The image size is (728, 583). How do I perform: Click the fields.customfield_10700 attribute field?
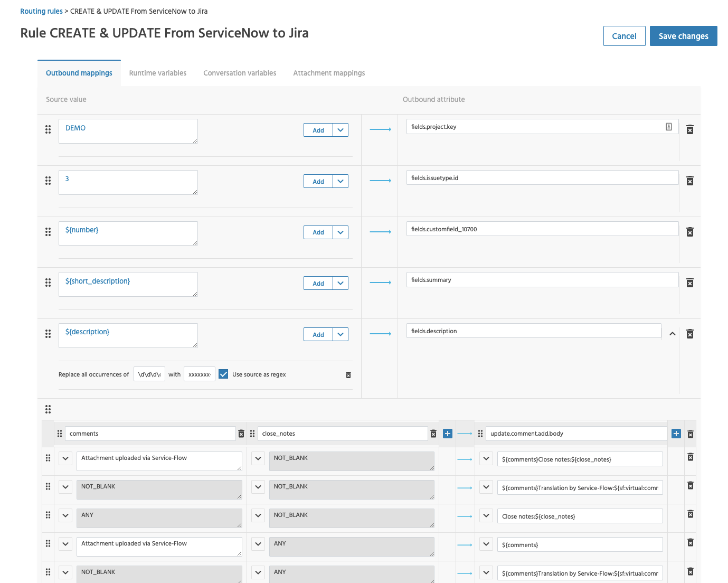point(543,229)
